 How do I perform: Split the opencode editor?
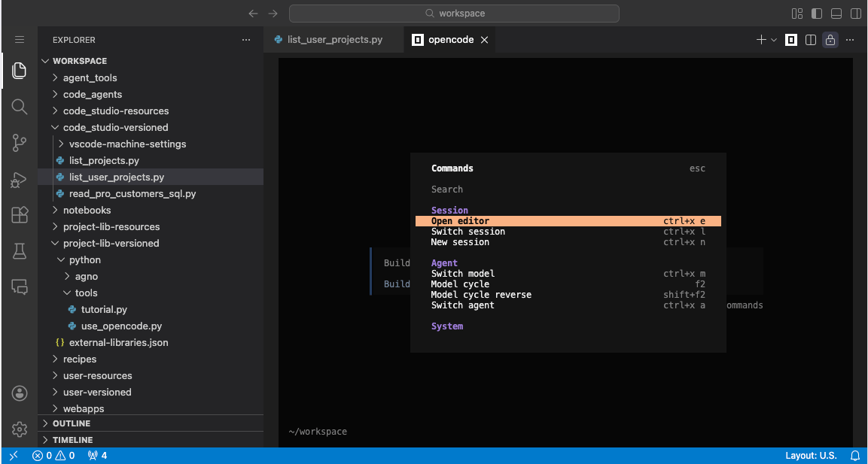pyautogui.click(x=810, y=39)
